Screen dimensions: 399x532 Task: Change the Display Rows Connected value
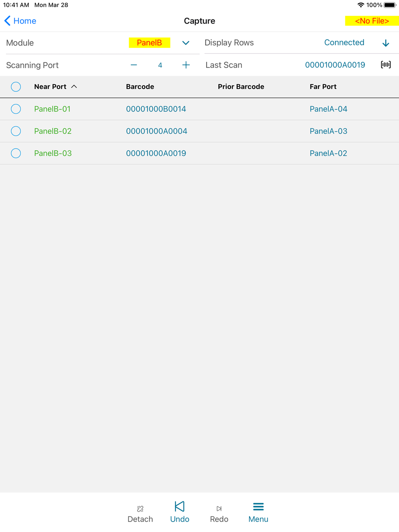[x=344, y=43]
